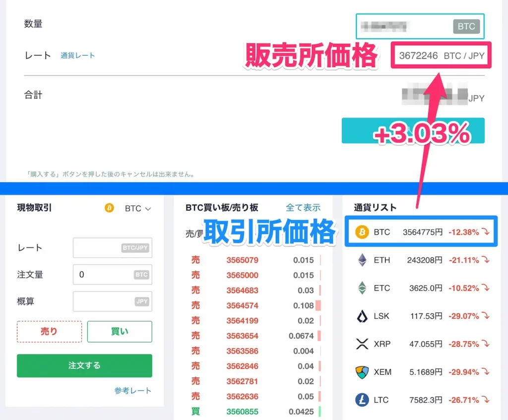
Task: Click the BTC icon in 現物取引 panel
Action: [x=109, y=208]
